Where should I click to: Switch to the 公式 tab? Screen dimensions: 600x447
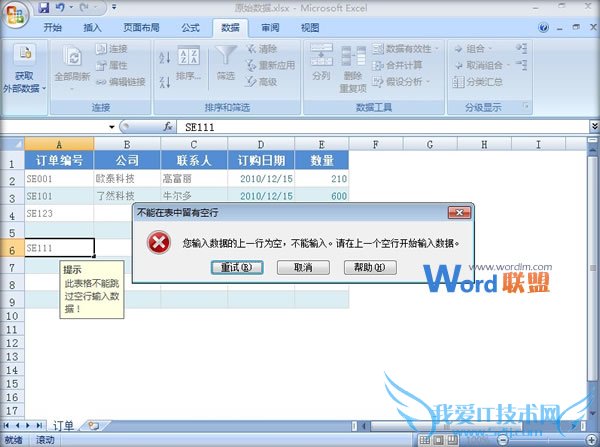coord(190,28)
